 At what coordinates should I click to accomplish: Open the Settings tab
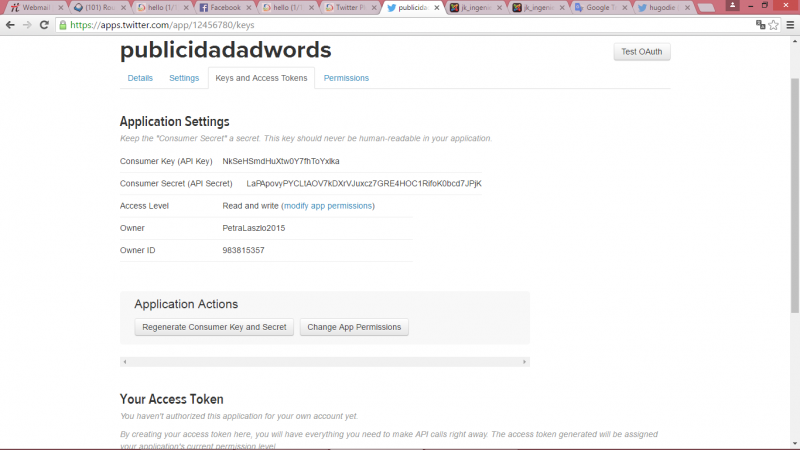(184, 78)
